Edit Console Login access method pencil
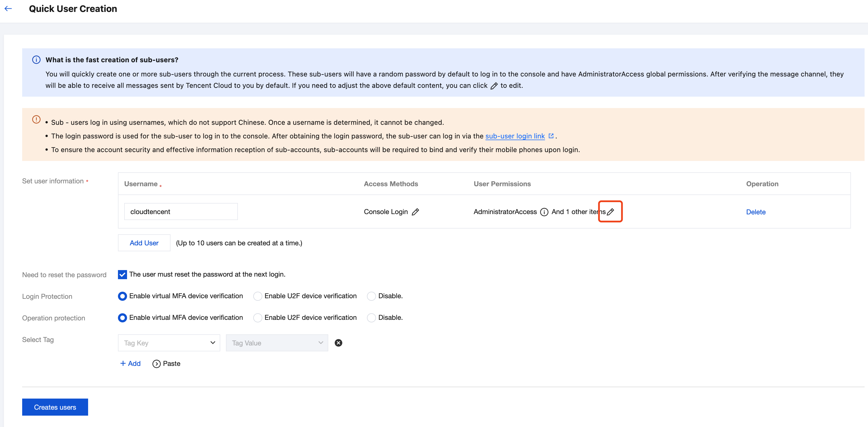The width and height of the screenshot is (868, 427). pos(416,212)
